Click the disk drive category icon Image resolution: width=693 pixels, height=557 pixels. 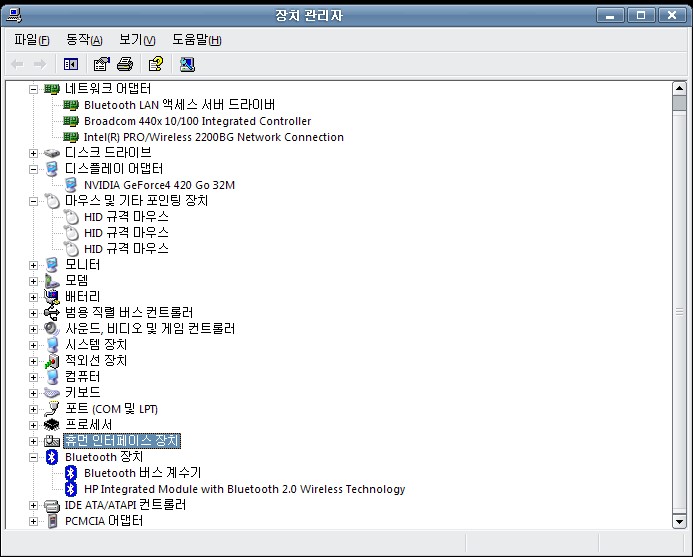click(x=52, y=153)
